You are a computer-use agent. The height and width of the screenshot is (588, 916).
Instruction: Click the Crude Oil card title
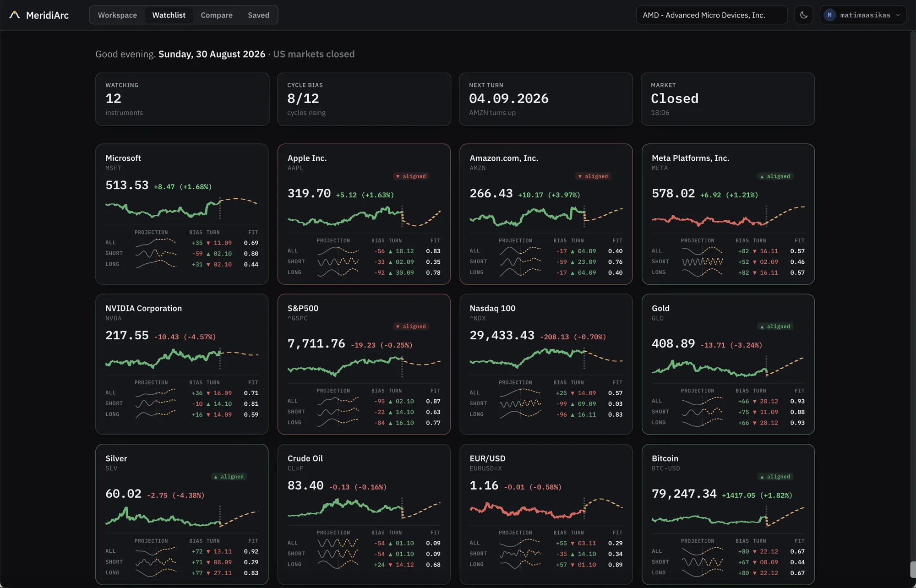(x=305, y=458)
